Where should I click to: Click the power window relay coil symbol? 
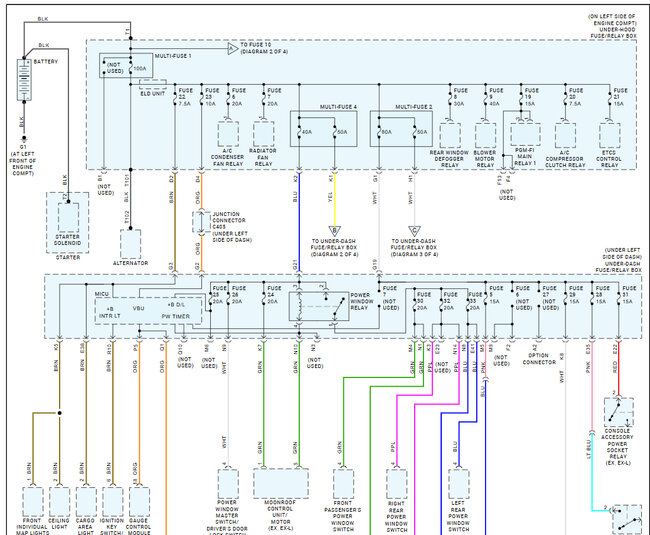pyautogui.click(x=299, y=307)
